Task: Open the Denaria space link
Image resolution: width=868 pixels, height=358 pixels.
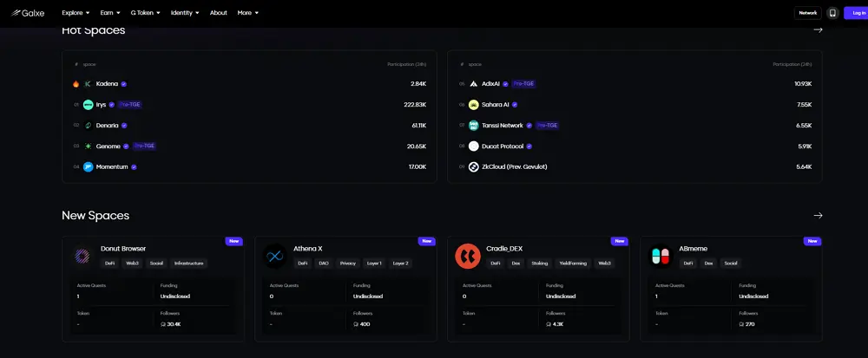Action: [x=108, y=126]
